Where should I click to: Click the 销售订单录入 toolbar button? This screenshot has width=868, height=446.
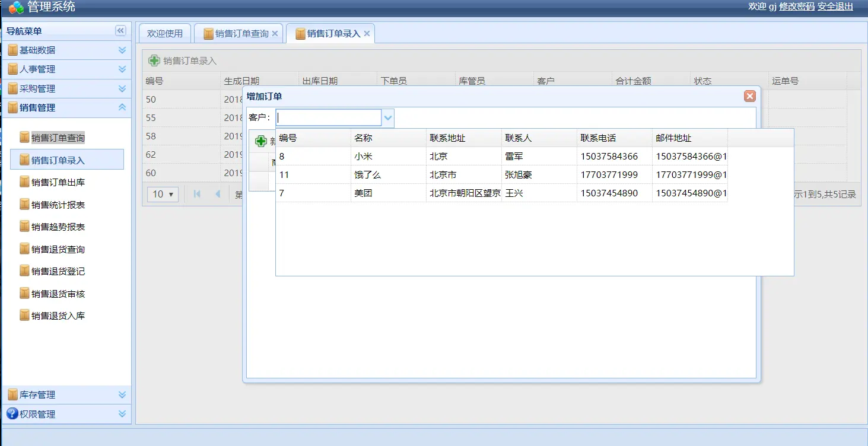point(183,60)
